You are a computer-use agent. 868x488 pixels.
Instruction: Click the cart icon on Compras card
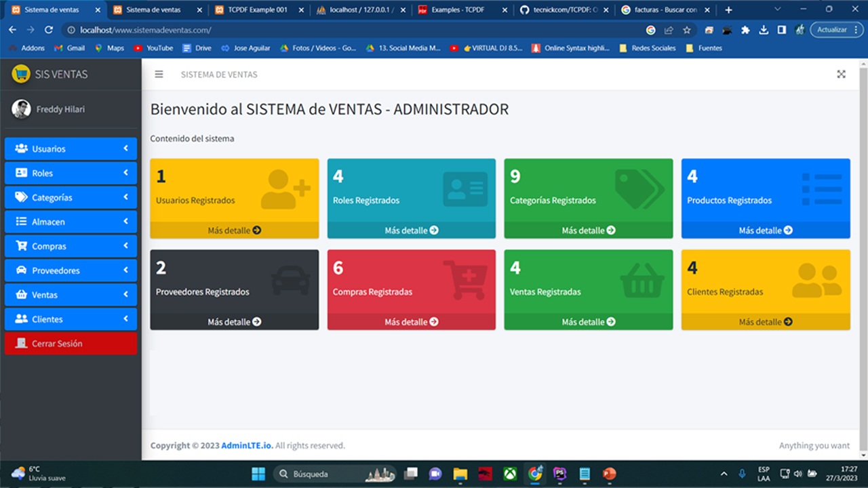[465, 279]
